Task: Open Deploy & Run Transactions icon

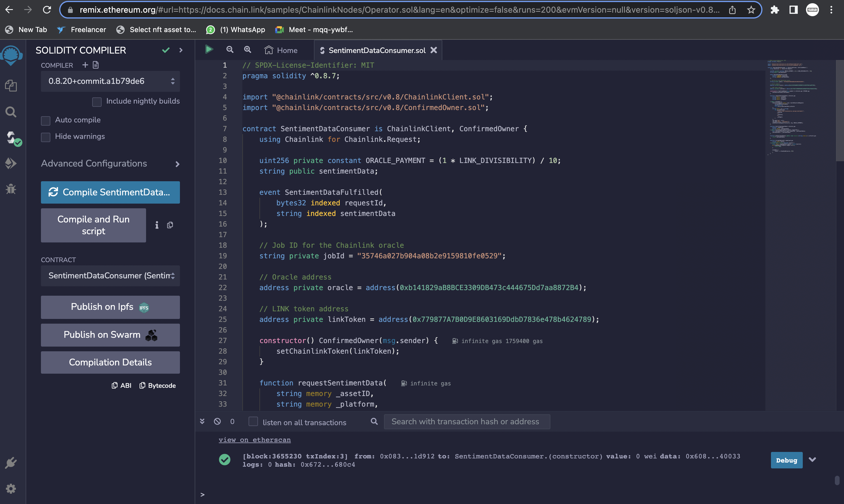Action: (11, 163)
